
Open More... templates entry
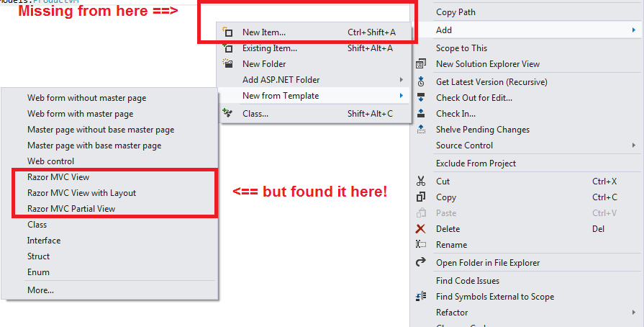tap(41, 290)
